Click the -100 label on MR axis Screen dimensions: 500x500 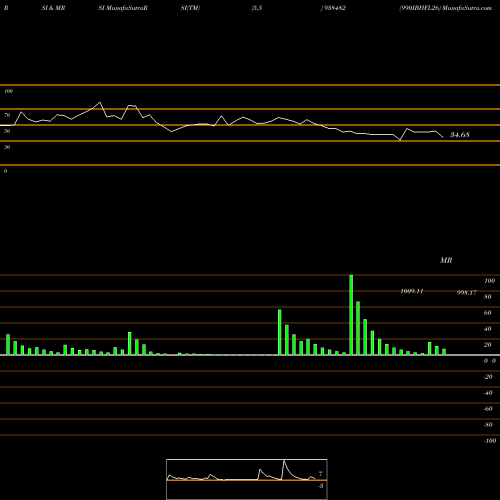coord(490,441)
